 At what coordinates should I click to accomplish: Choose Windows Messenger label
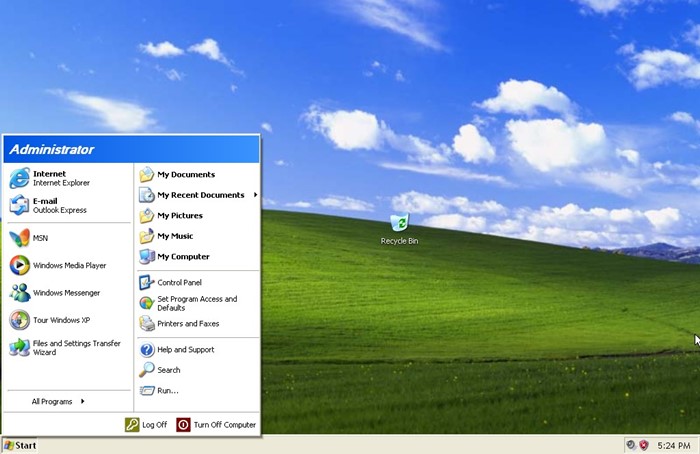click(67, 293)
